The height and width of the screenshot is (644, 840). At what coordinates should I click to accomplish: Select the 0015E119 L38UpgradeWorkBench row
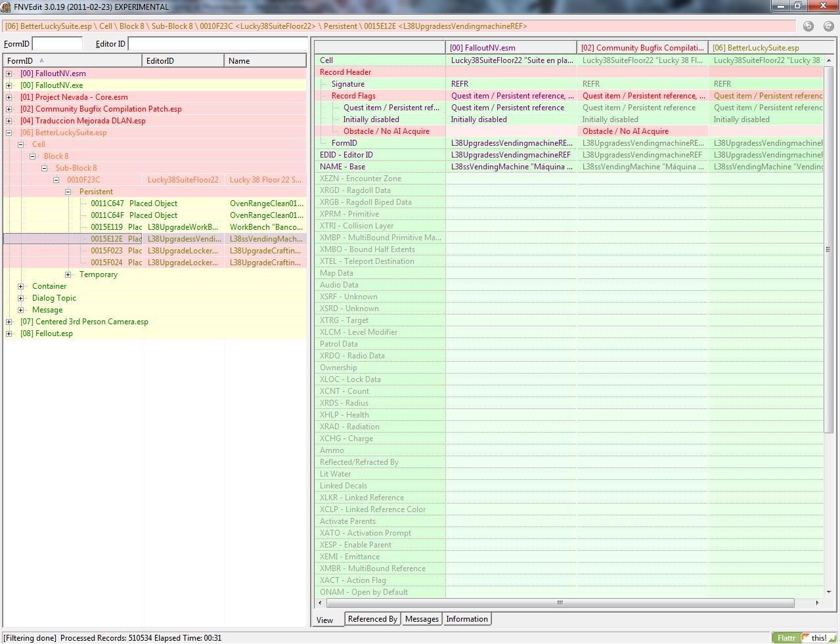click(155, 227)
